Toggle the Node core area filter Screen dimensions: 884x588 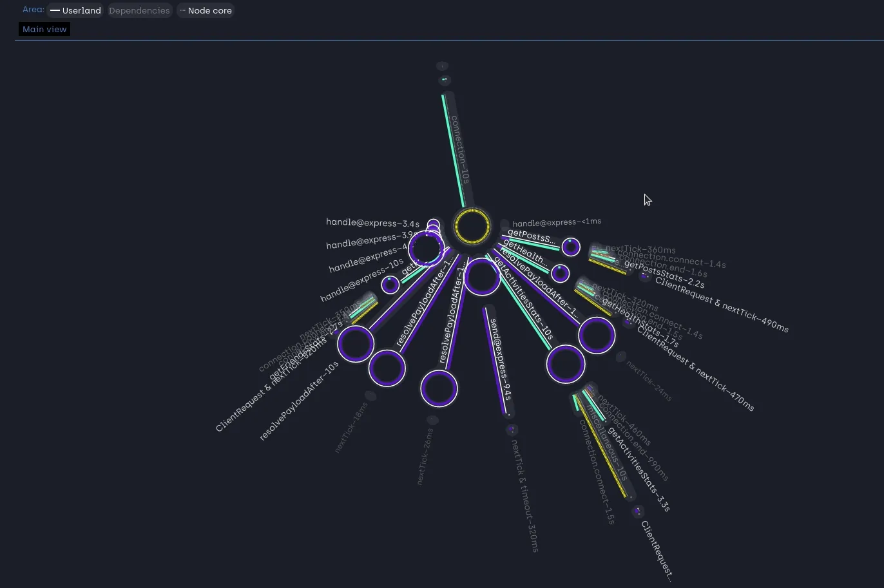tap(206, 10)
